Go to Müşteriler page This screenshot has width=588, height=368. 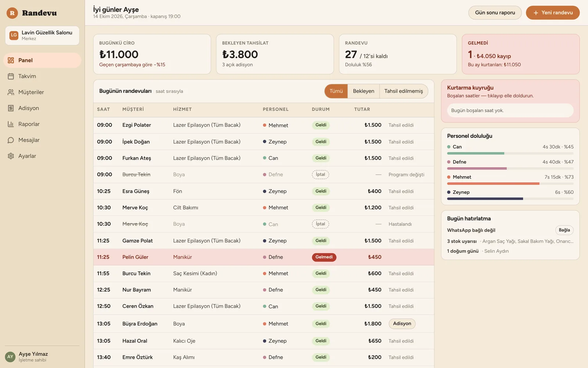(42, 92)
